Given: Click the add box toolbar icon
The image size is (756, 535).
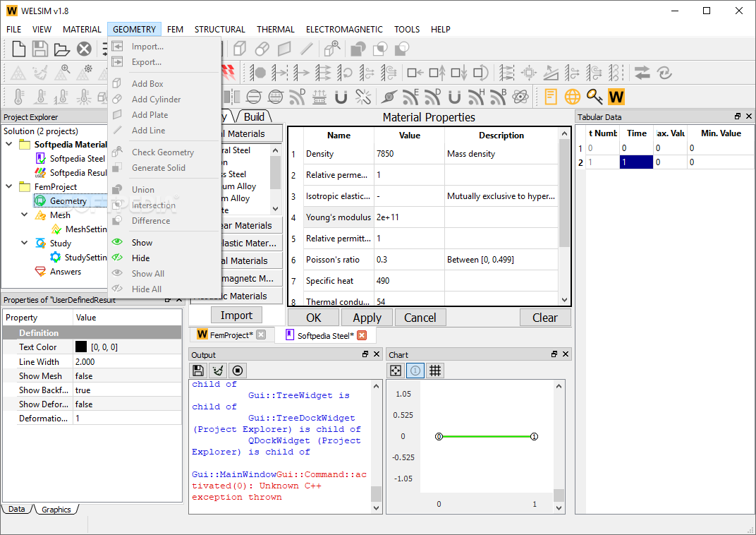Looking at the screenshot, I should click(x=240, y=49).
